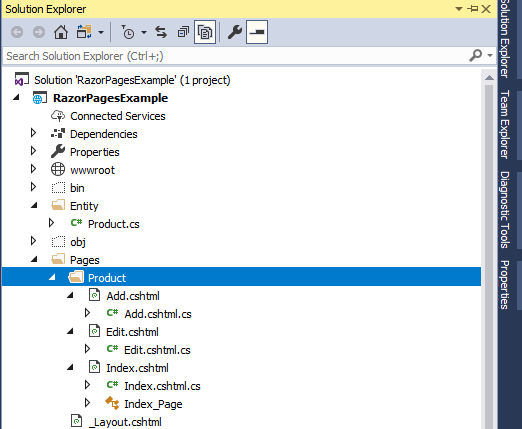Click the search magnifier icon
522x429 pixels.
[476, 55]
